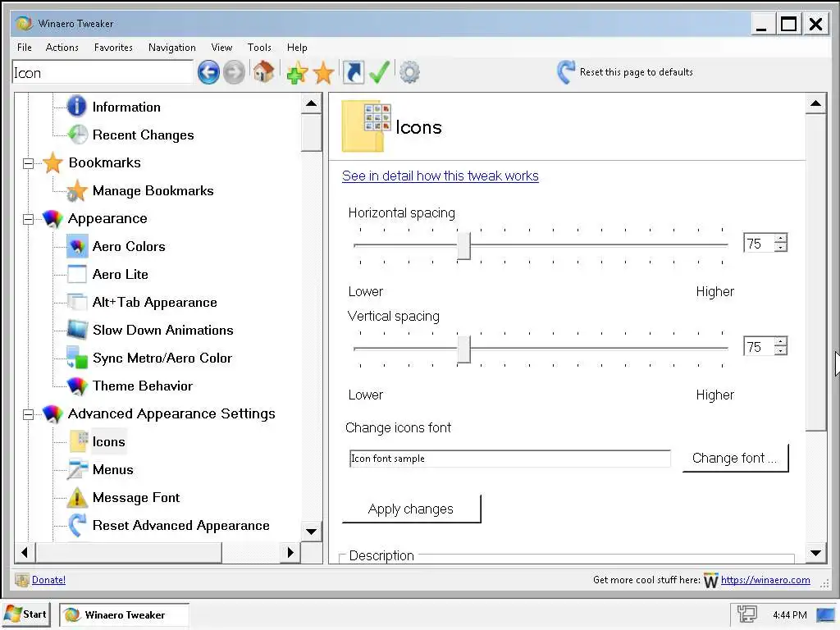
Task: Click the grayed Forward navigation arrow
Action: coord(234,72)
